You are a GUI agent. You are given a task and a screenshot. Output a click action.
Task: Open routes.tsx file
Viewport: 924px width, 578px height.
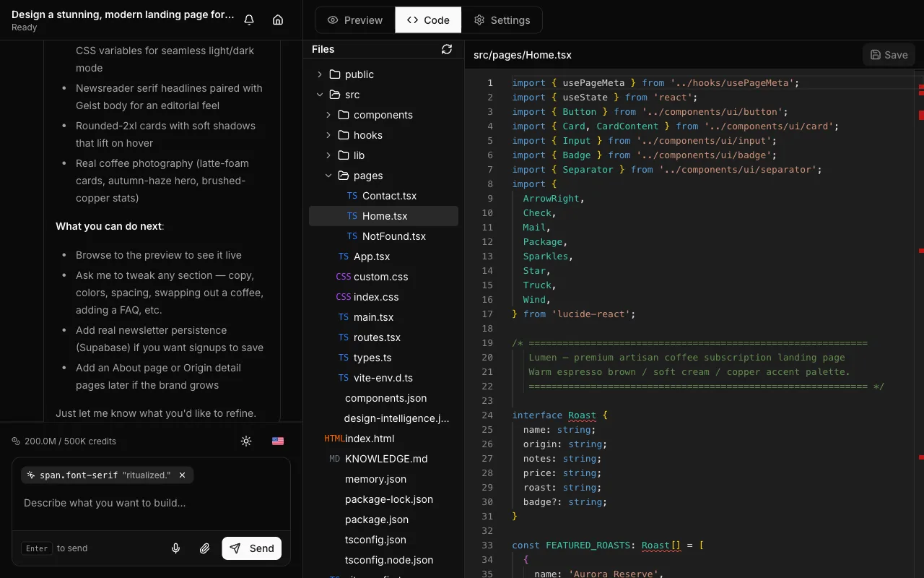383,337
